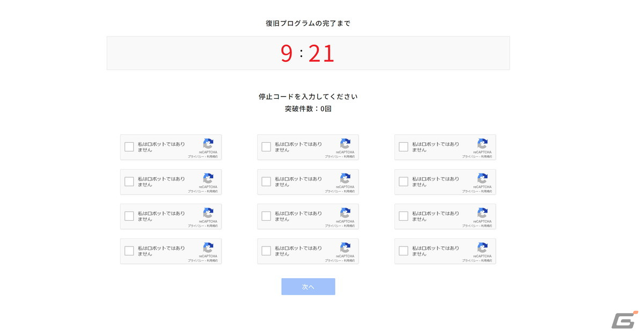Viewport: 644px width, 334px height.
Task: Click reCAPTCHA logo in third-row left widget
Action: point(208,213)
